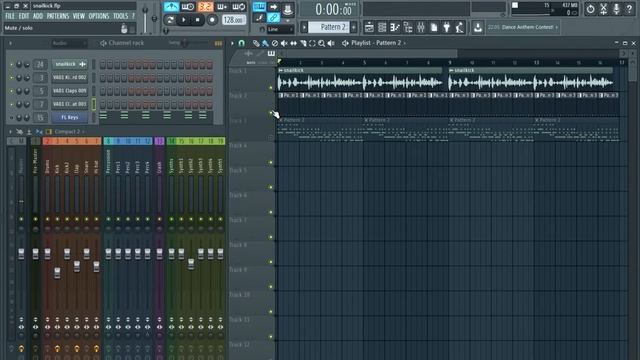The height and width of the screenshot is (360, 640).
Task: Open the FL Keys channel button
Action: click(70, 118)
